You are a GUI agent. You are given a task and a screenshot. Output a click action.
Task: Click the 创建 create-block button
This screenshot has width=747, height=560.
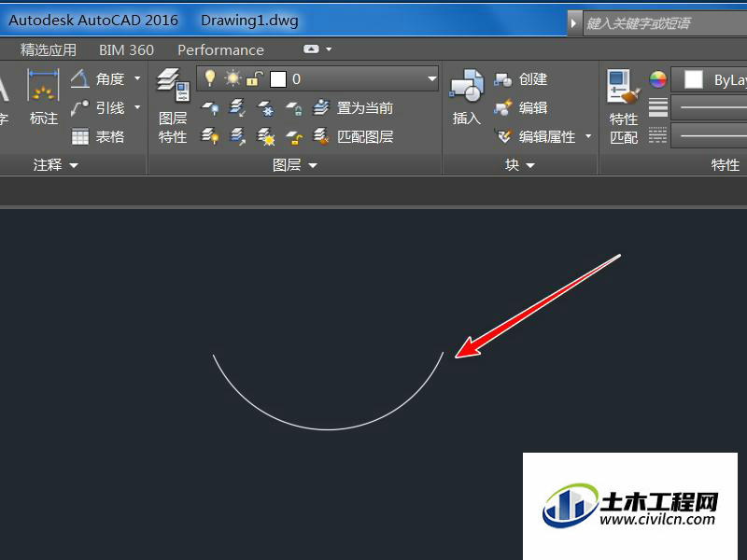pyautogui.click(x=521, y=79)
